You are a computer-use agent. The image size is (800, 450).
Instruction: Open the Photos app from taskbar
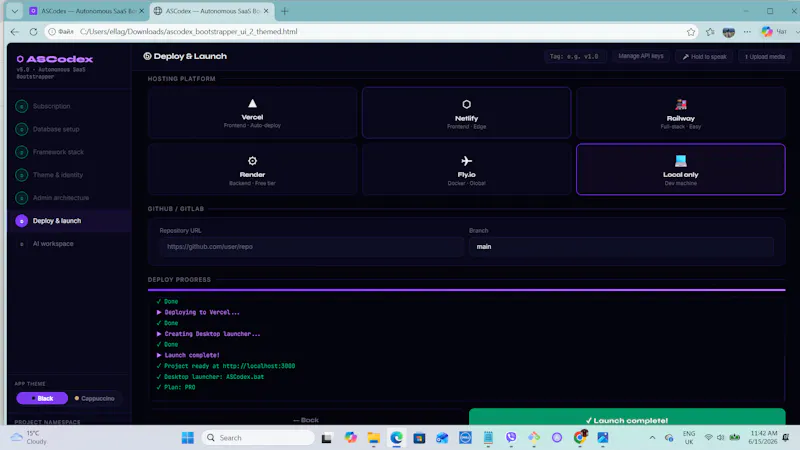click(x=603, y=438)
